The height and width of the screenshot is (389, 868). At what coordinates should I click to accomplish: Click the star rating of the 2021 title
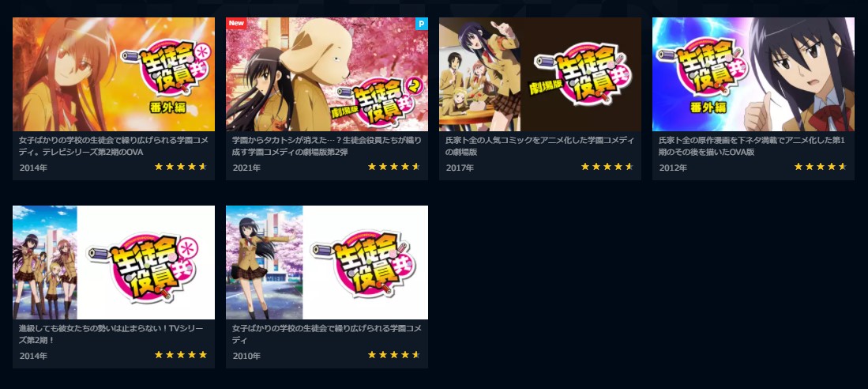393,166
